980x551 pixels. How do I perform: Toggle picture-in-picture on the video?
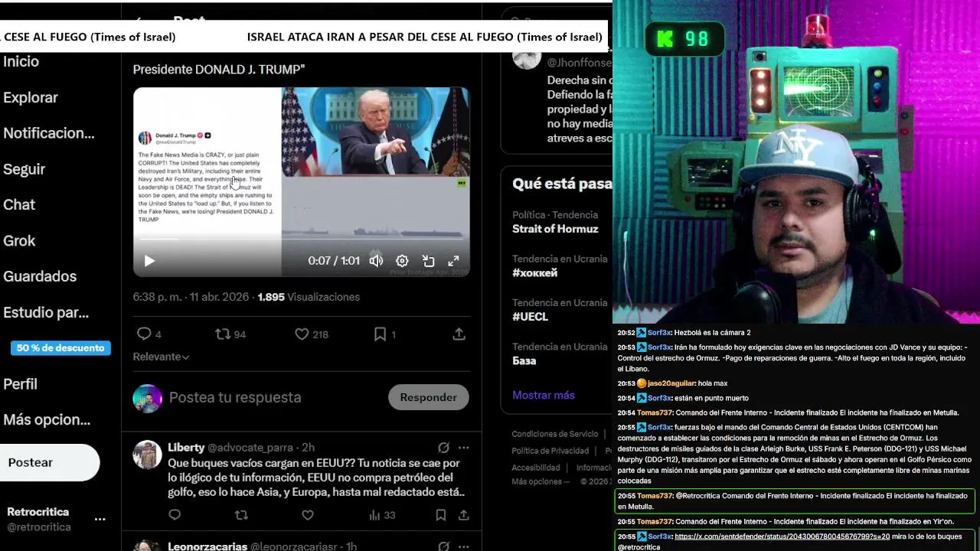coord(428,261)
